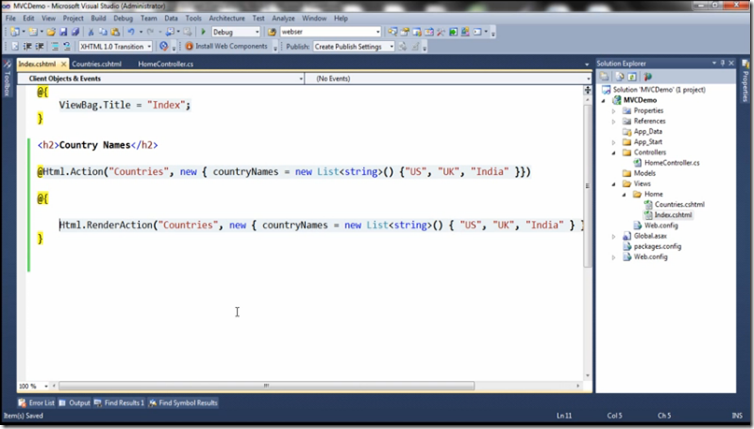754x429 pixels.
Task: Open the Output panel tab
Action: (x=75, y=403)
